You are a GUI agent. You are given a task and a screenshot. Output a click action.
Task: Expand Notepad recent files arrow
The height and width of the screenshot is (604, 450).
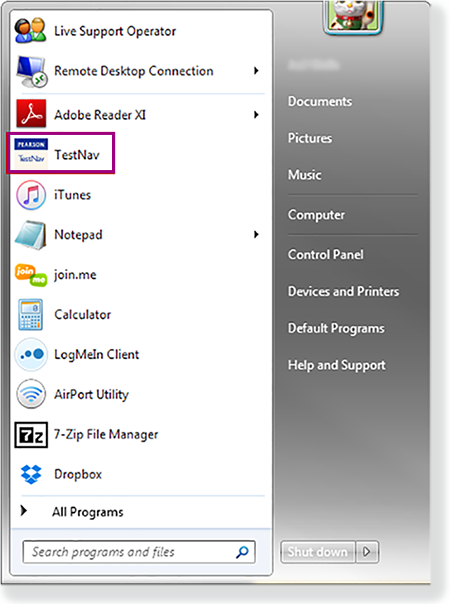pyautogui.click(x=256, y=234)
